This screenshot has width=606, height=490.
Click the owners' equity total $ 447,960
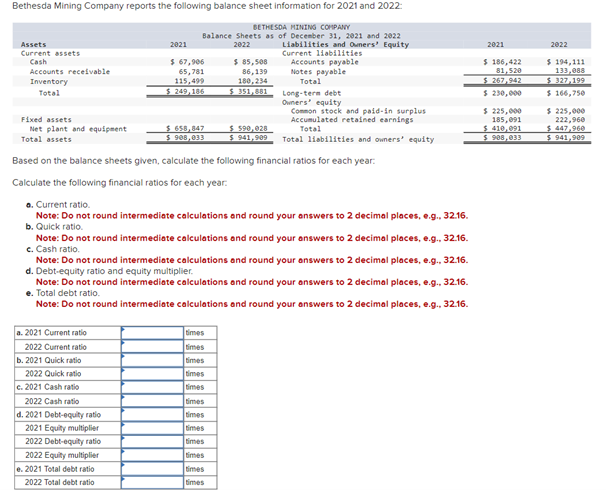click(566, 128)
